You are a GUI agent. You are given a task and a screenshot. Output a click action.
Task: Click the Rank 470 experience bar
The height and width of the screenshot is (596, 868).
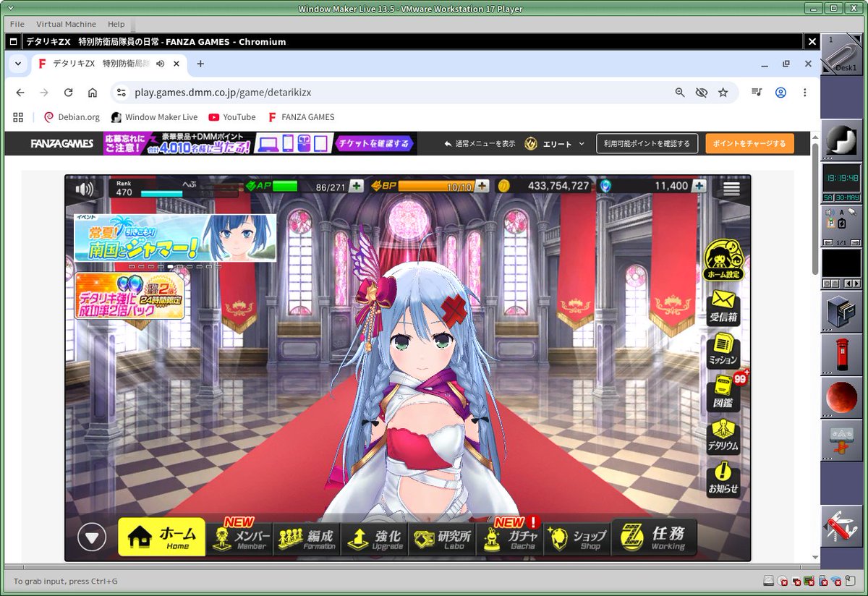coord(161,194)
